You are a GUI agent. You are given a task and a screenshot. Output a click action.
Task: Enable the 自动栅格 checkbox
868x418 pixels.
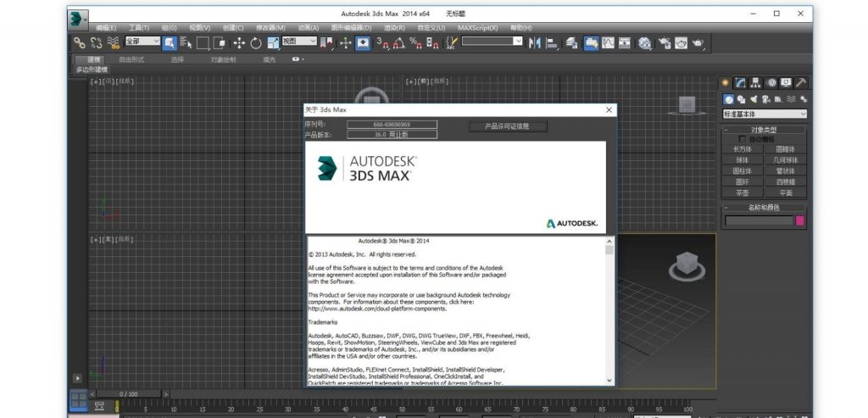coord(743,139)
